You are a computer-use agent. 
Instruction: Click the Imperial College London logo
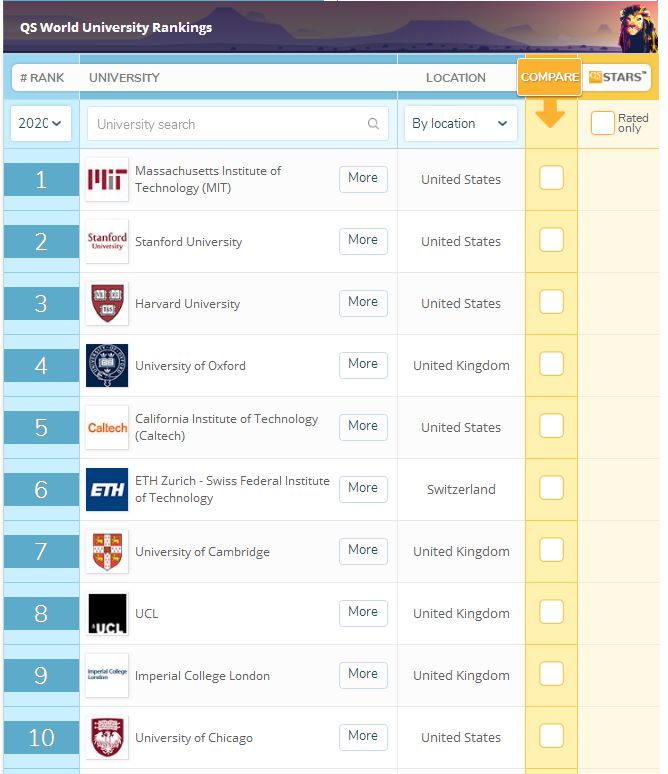coord(107,675)
